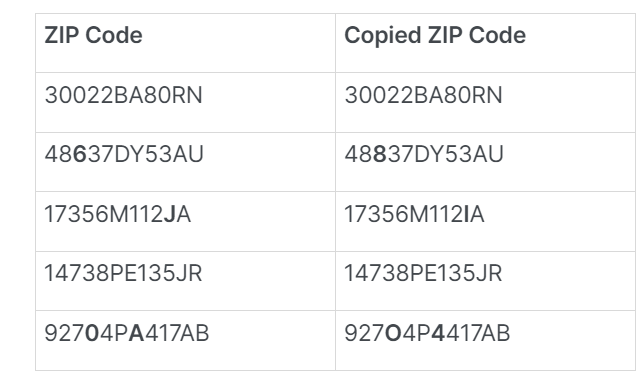Click the ZIP Code column header

click(x=93, y=35)
